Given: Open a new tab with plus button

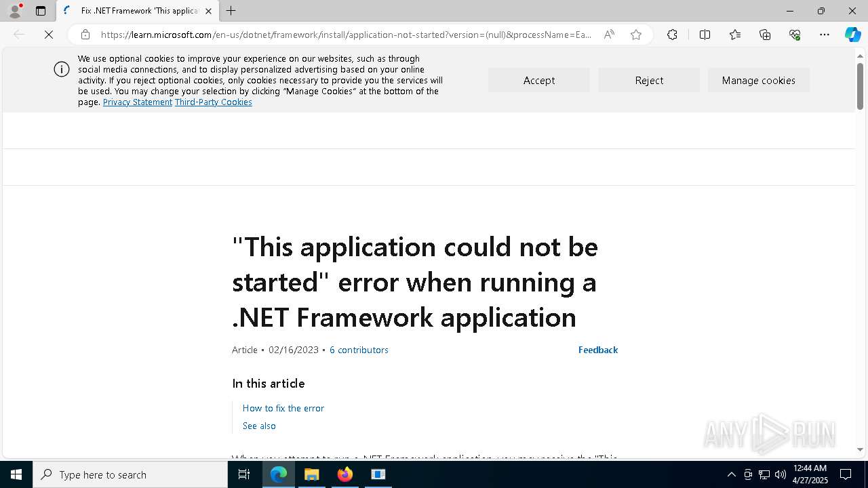Looking at the screenshot, I should coord(231,11).
